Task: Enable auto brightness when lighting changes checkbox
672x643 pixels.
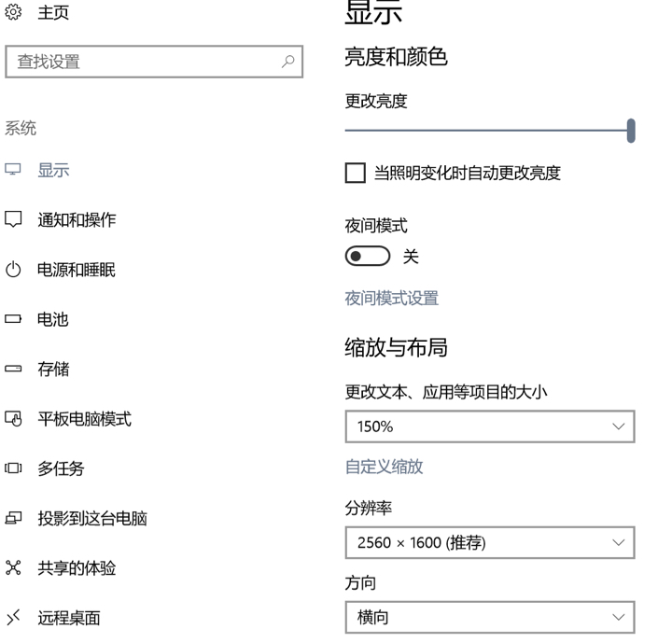Action: coord(356,173)
